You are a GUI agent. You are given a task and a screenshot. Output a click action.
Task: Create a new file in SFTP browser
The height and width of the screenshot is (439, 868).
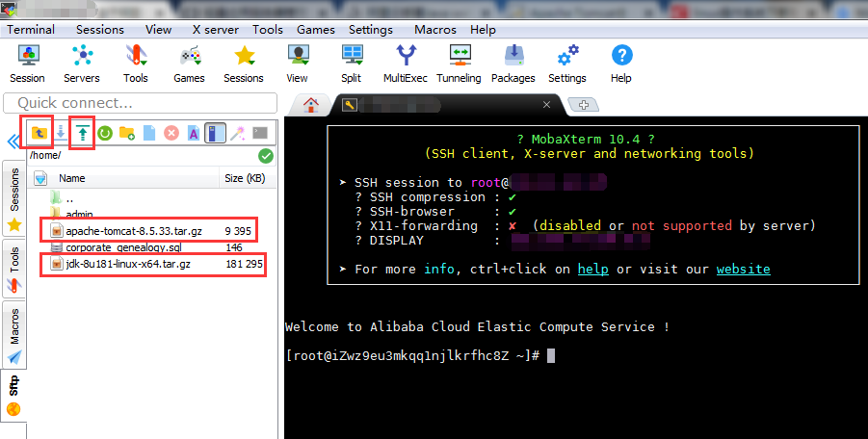pos(149,133)
